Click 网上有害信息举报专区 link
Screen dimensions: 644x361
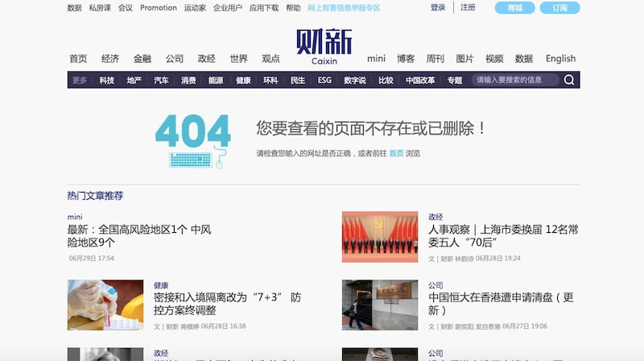click(344, 7)
